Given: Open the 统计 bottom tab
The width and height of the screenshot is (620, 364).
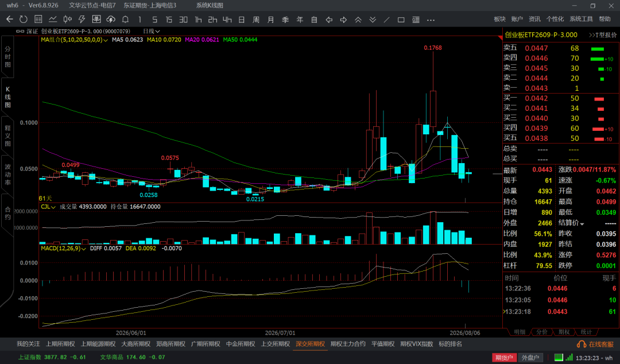Looking at the screenshot, I should click(x=586, y=332).
